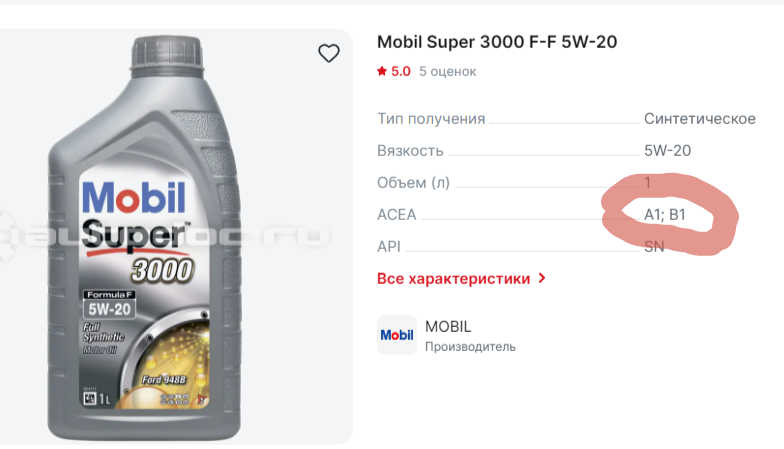Click the viscosity value 5W-20

[x=667, y=151]
